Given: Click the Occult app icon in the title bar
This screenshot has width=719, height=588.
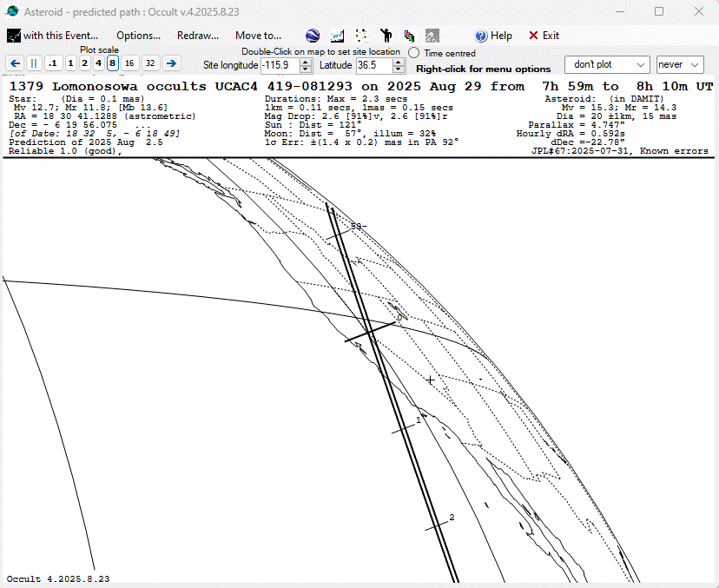Looking at the screenshot, I should pyautogui.click(x=12, y=11).
